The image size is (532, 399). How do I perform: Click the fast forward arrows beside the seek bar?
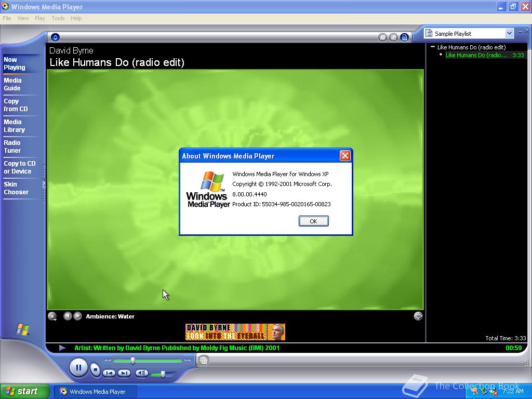188,361
